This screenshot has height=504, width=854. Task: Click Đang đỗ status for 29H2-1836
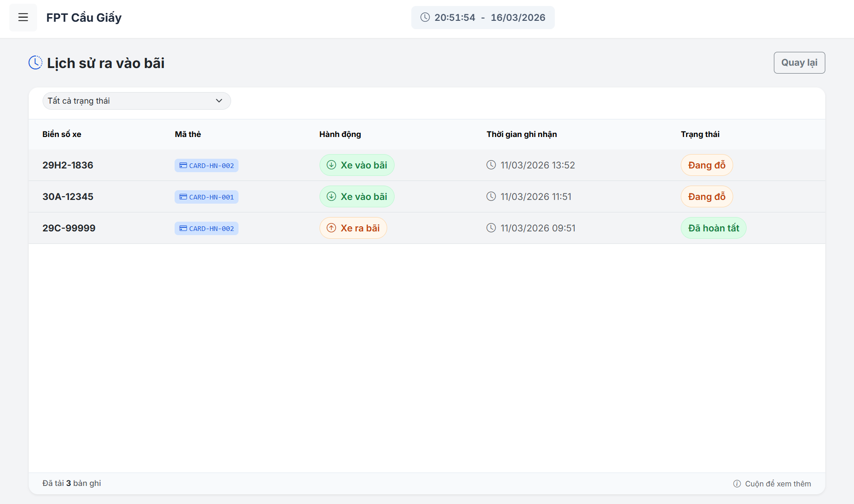(x=706, y=165)
